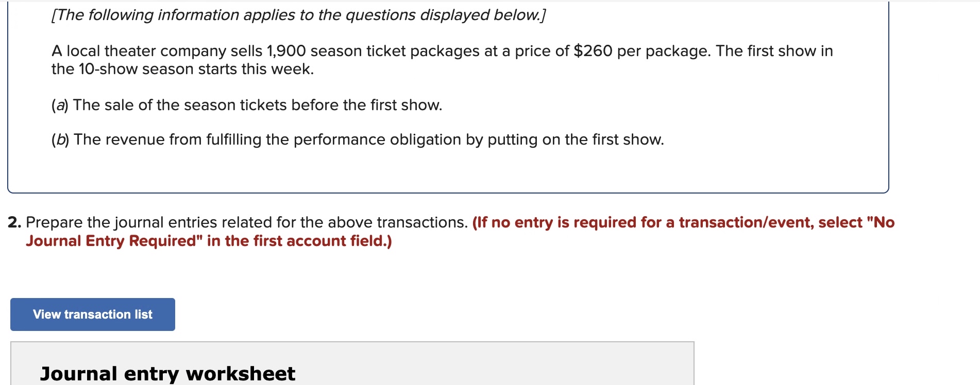Click the words 'performance obligation' in item (b)
The width and height of the screenshot is (980, 385).
(377, 139)
